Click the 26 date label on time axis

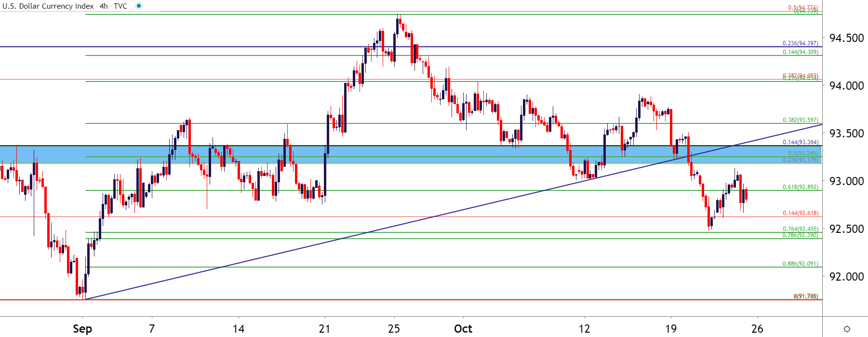(757, 329)
